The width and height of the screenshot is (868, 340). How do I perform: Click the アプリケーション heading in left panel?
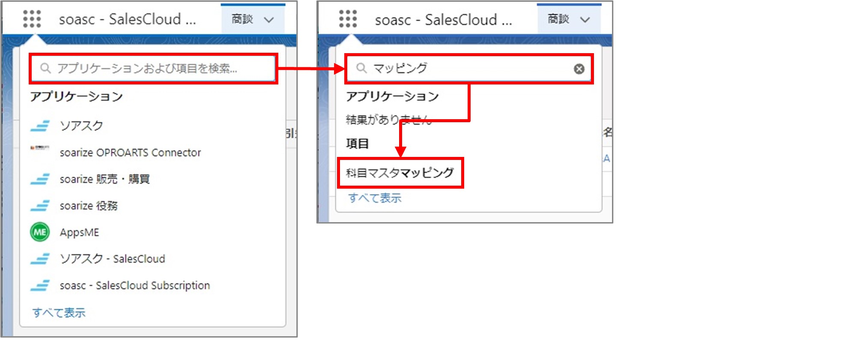(77, 96)
